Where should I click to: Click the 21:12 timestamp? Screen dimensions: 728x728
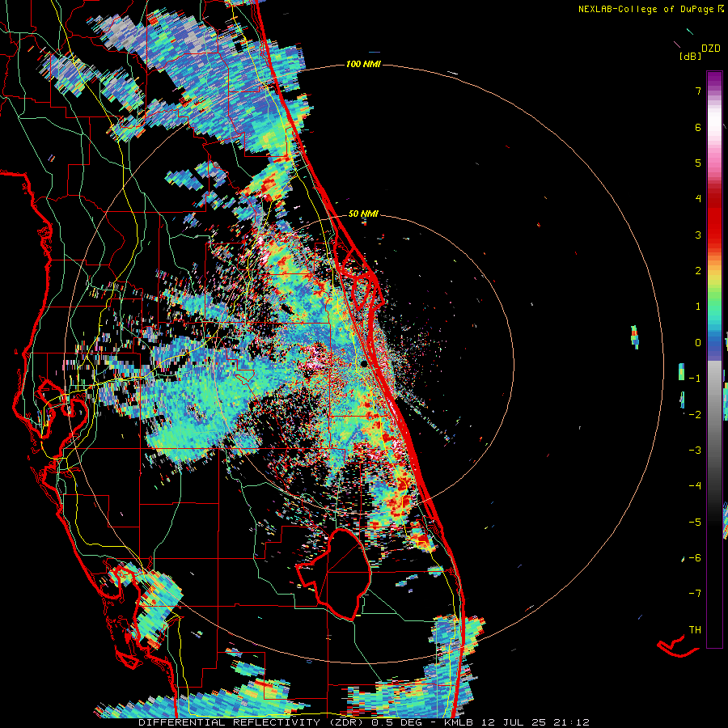(574, 723)
